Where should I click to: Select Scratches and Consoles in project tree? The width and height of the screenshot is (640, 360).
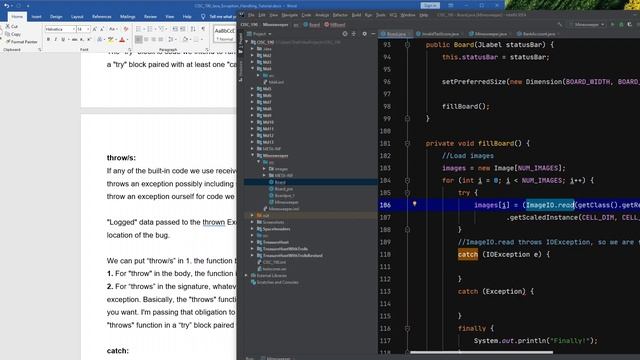click(274, 282)
